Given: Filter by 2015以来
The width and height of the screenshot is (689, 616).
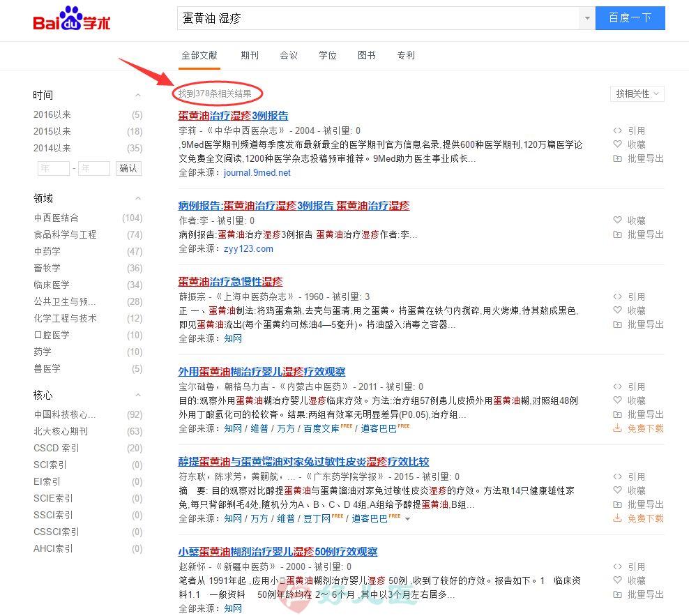Looking at the screenshot, I should coord(52,131).
